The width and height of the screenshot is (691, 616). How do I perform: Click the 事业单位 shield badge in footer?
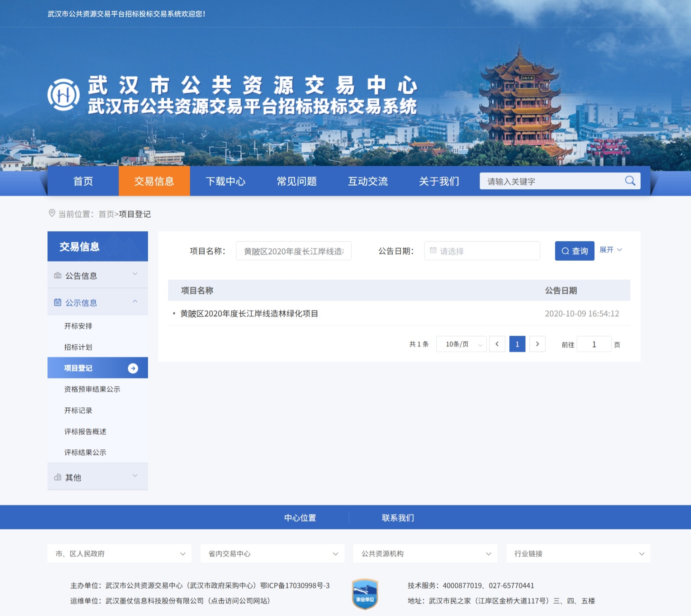[x=365, y=593]
